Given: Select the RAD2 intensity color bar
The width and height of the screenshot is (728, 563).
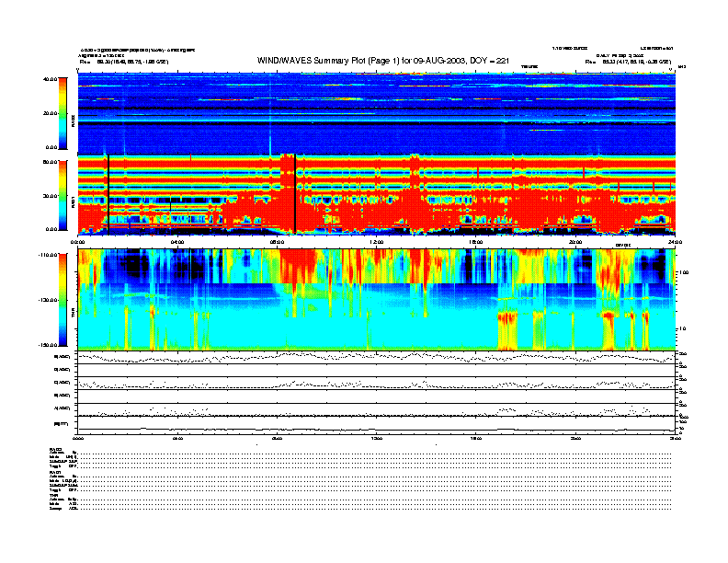Looking at the screenshot, I should click(x=63, y=113).
